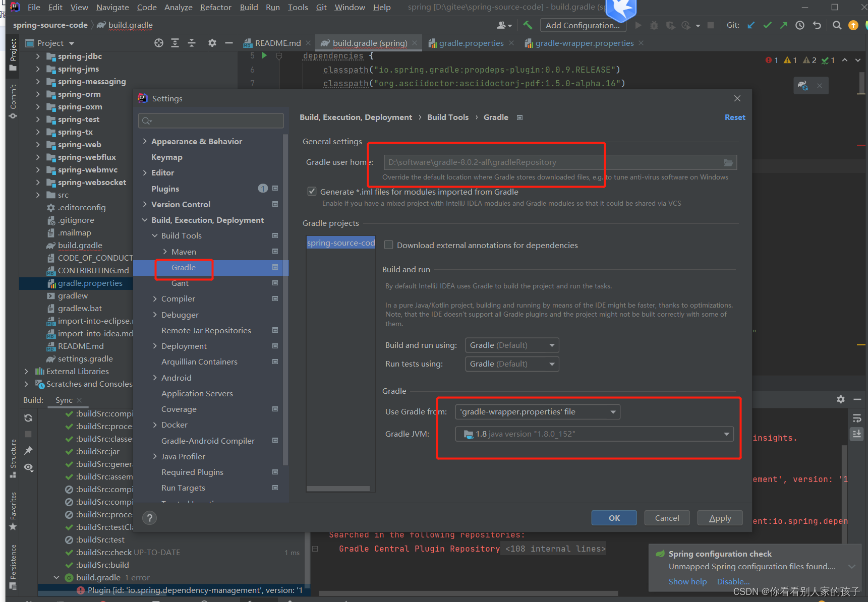Click the user account icon in toolbar

pos(504,25)
